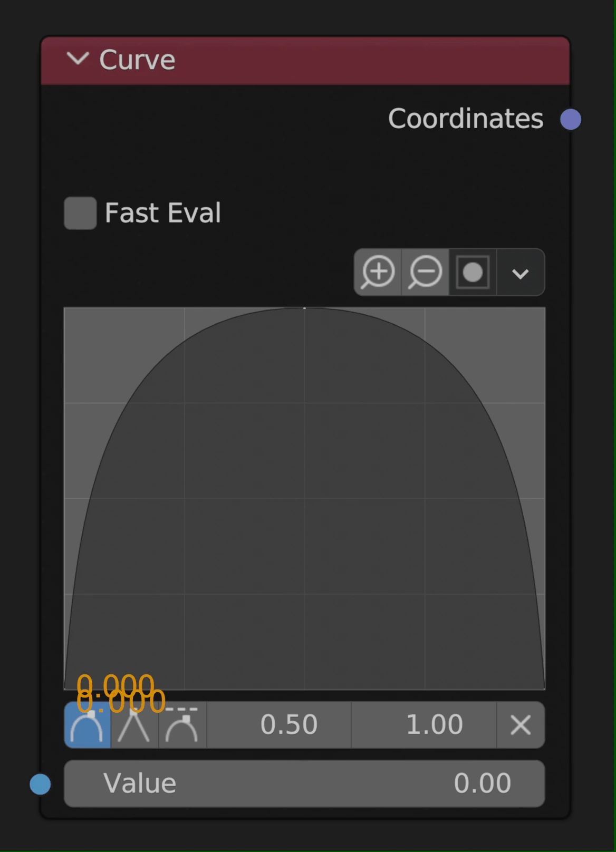Image resolution: width=616 pixels, height=852 pixels.
Task: Select the curve's bottom-right end point
Action: (544, 689)
